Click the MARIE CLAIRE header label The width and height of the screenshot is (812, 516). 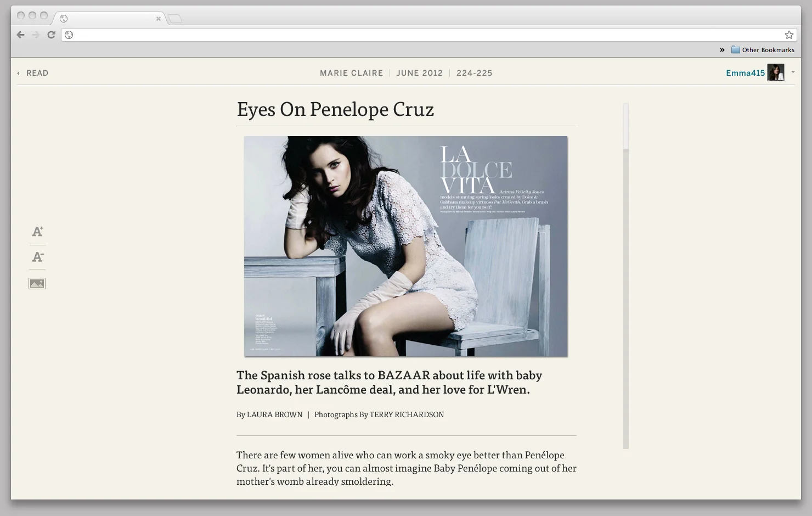[x=352, y=73]
